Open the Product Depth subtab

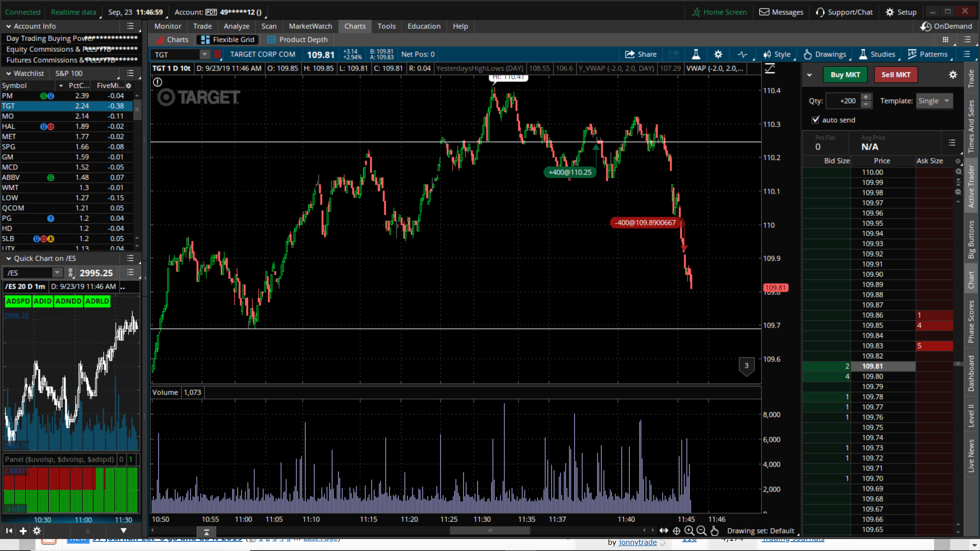(298, 40)
